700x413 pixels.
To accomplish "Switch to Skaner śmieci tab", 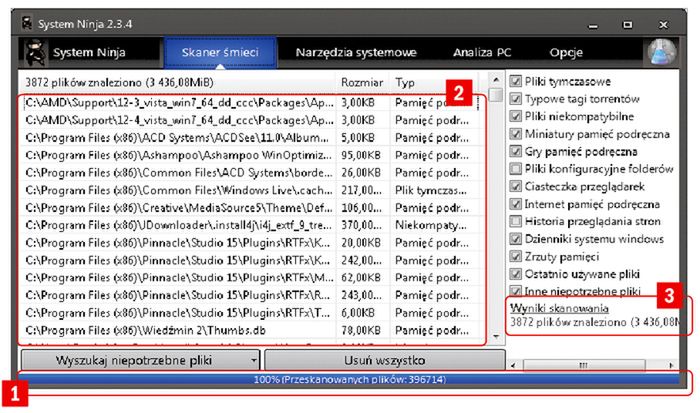I will (x=220, y=53).
